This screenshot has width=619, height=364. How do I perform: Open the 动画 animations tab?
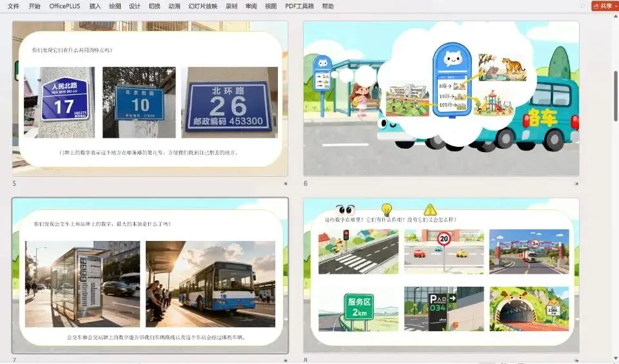pos(174,6)
